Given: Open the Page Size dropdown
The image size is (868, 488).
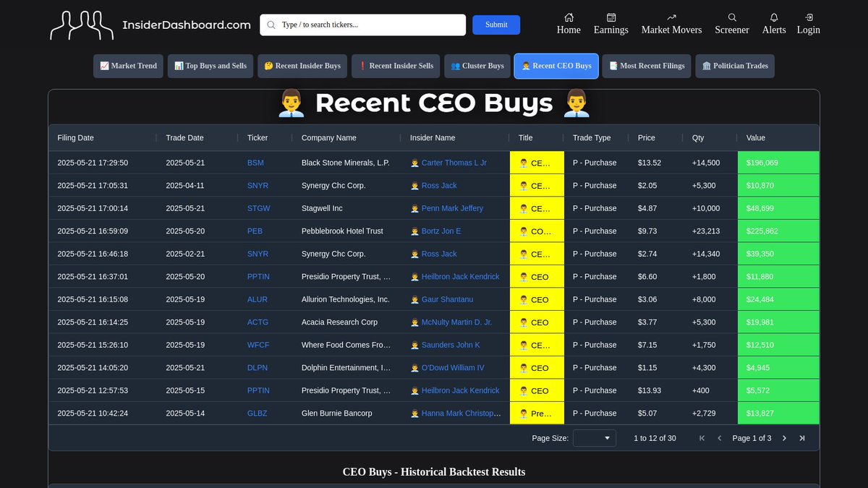Looking at the screenshot, I should pyautogui.click(x=595, y=438).
